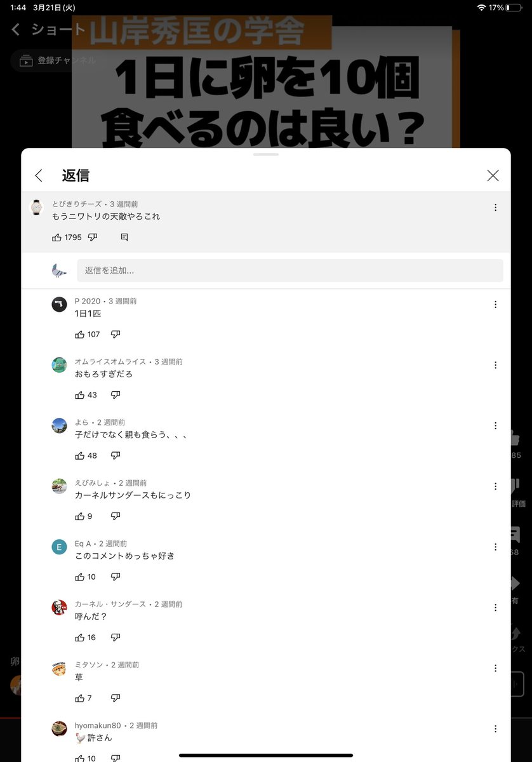Dislike the 'このコメントめっちゃ好き' reply
Image resolution: width=532 pixels, height=762 pixels.
116,577
